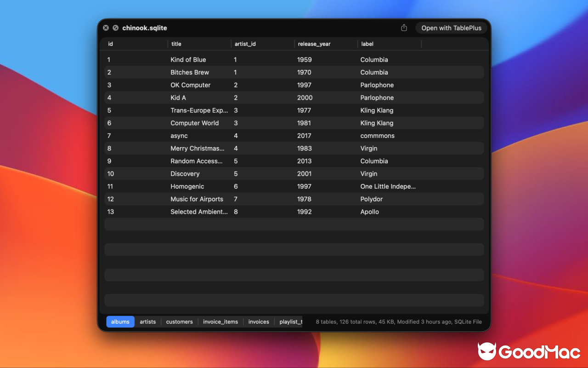Select the OK Computer row
Viewport: 588px width, 368px height.
190,85
